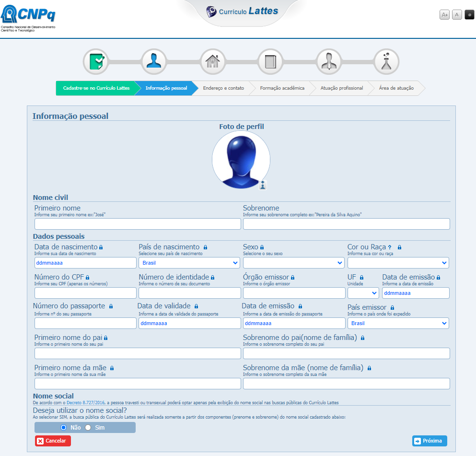Click the high contrast mode icon
Image resolution: width=476 pixels, height=456 pixels.
click(x=469, y=15)
